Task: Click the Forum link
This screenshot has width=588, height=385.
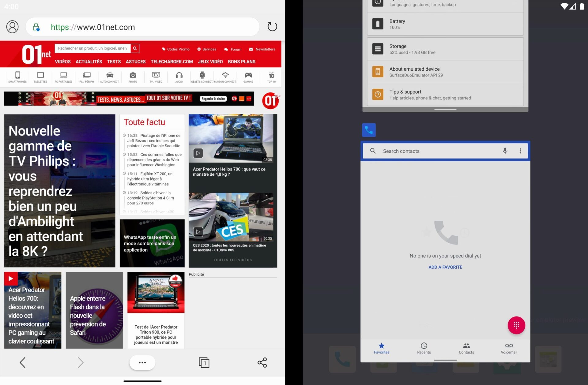Action: [x=233, y=49]
